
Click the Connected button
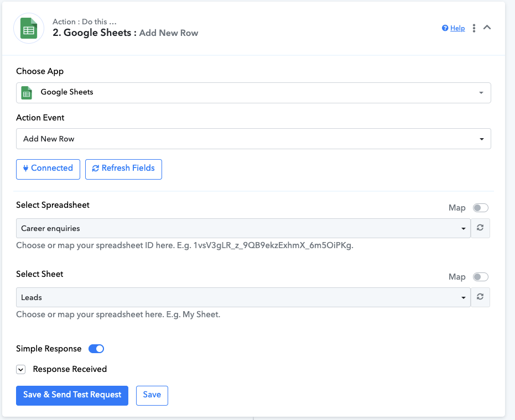click(48, 169)
